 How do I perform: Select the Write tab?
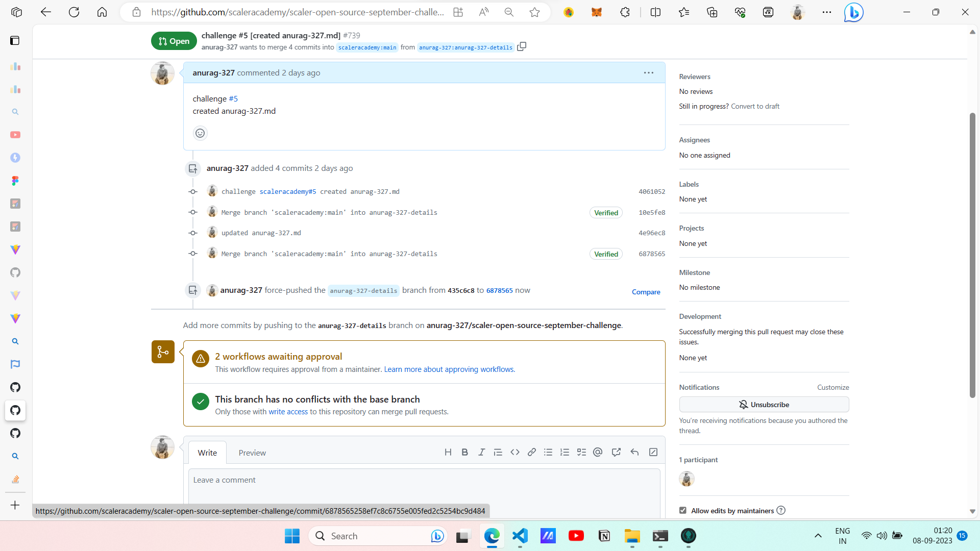point(207,453)
